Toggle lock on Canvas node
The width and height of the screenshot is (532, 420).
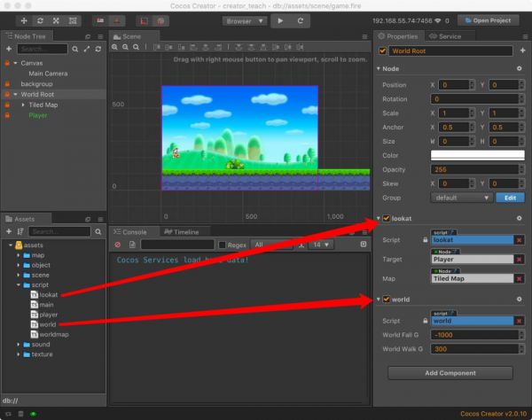pos(7,63)
